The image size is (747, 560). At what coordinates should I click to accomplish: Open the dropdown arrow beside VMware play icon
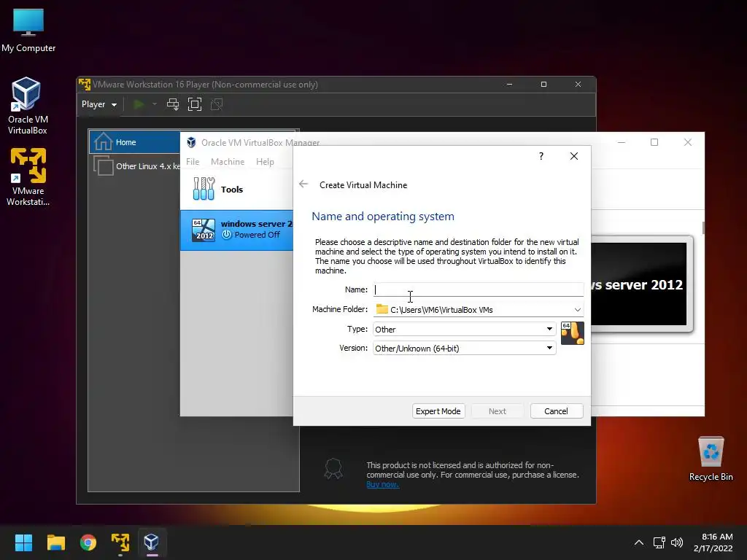[x=155, y=104]
